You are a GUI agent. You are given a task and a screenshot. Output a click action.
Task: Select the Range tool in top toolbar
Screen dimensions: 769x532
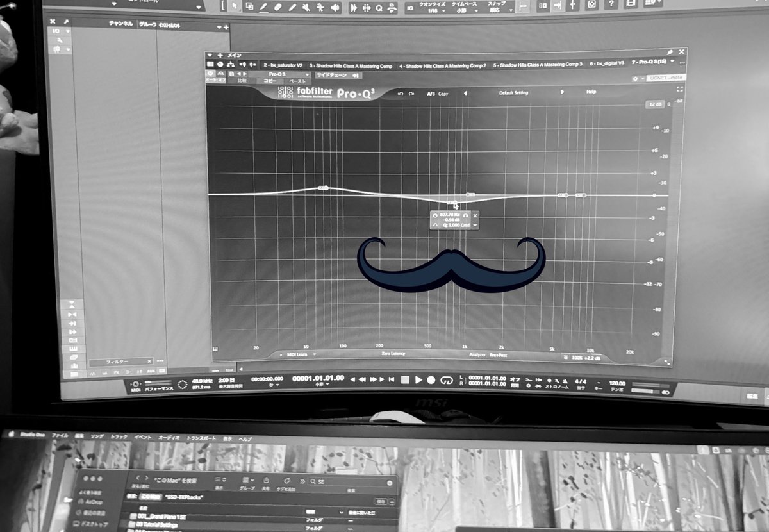pos(250,6)
